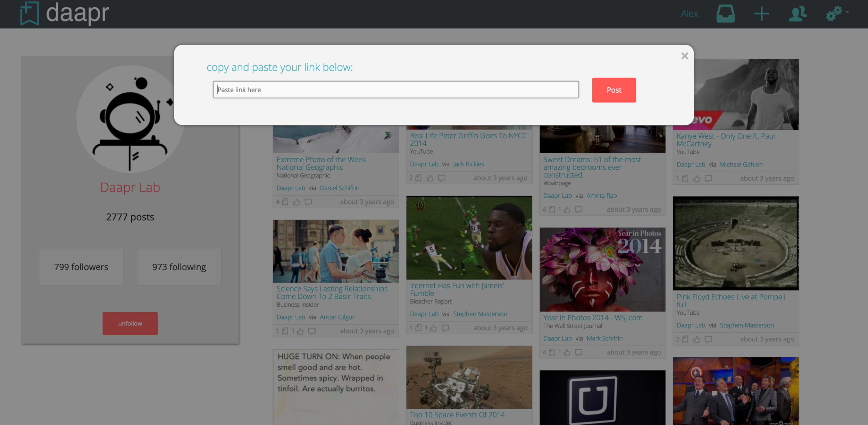The width and height of the screenshot is (868, 425).
Task: Like the Year in Photos 2014 post
Action: pos(567,352)
